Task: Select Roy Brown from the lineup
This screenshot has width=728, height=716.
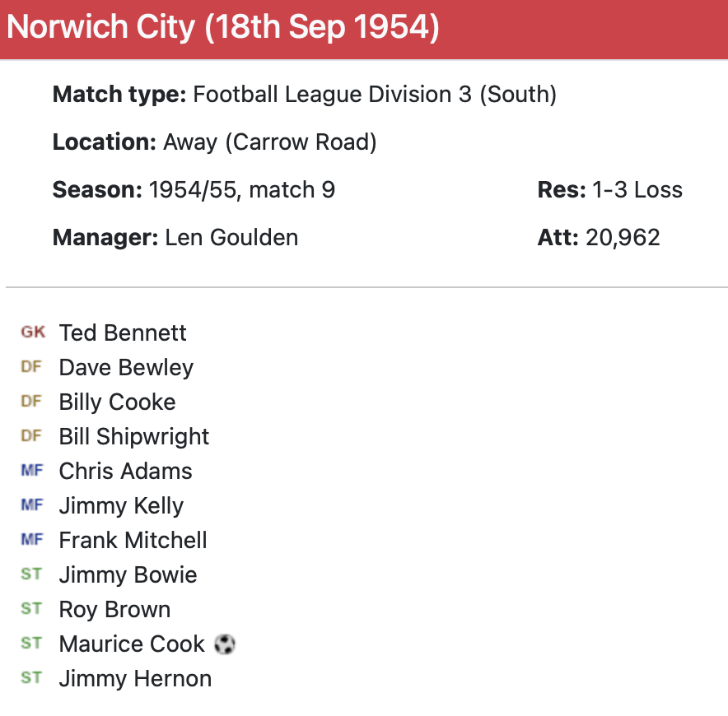Action: click(x=114, y=609)
